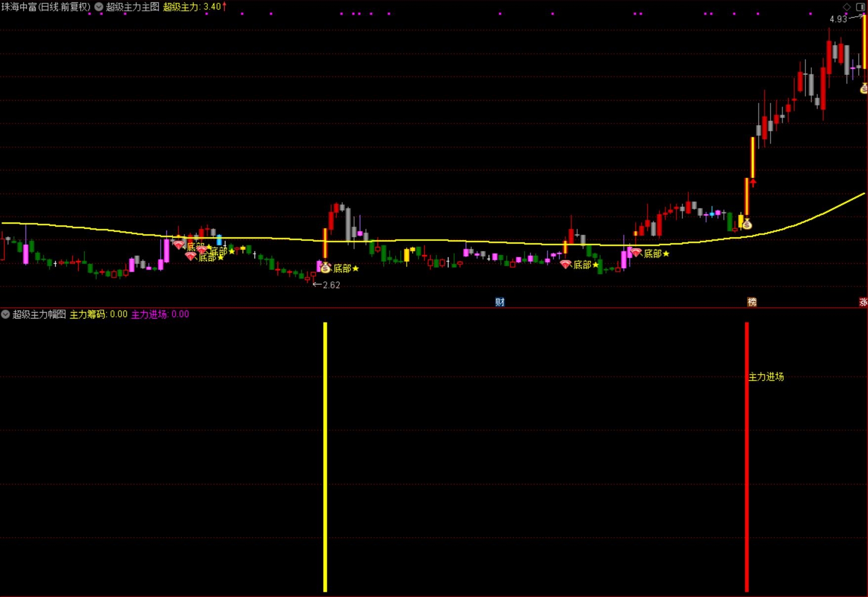
Task: Click the blue 财 event marker
Action: (500, 302)
